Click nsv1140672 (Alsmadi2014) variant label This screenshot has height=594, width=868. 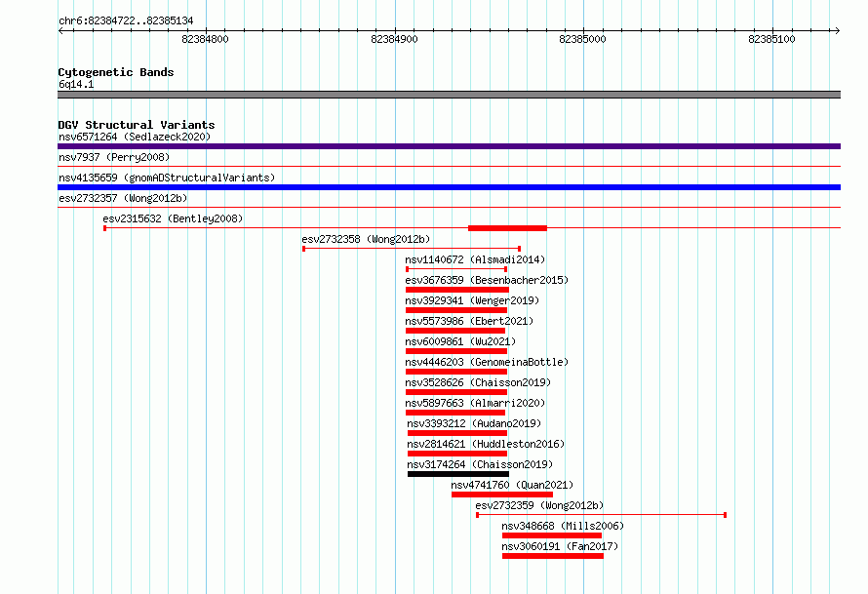(475, 259)
